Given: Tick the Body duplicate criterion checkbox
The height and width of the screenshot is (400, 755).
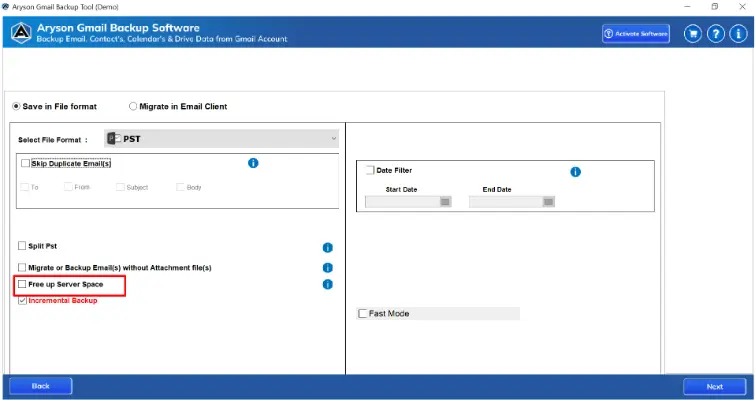Looking at the screenshot, I should 180,187.
